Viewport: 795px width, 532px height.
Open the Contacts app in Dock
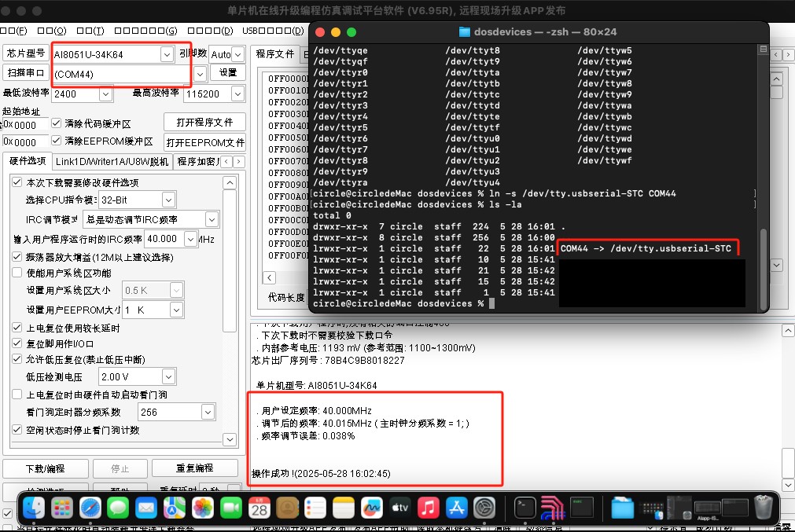click(288, 507)
